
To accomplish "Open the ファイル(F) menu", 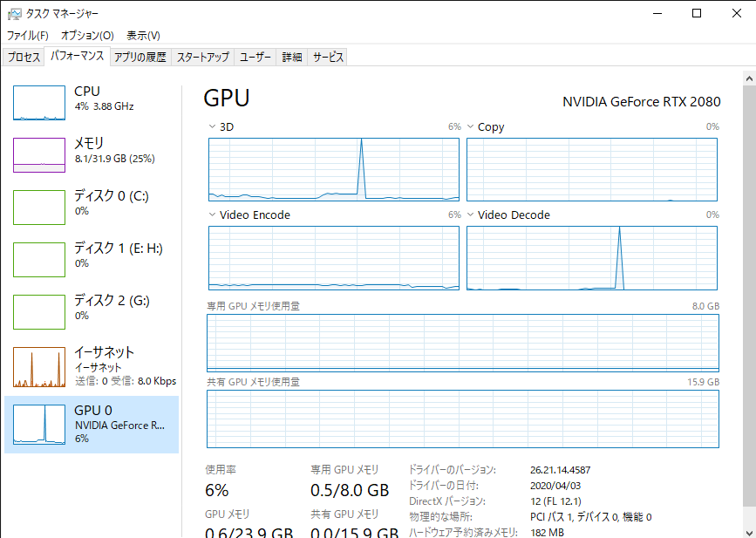I will (x=28, y=35).
